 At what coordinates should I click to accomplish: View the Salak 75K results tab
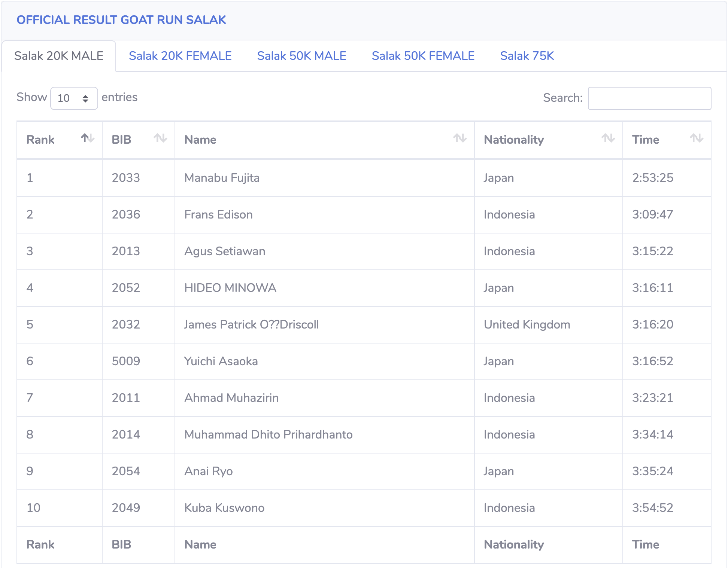click(x=527, y=56)
